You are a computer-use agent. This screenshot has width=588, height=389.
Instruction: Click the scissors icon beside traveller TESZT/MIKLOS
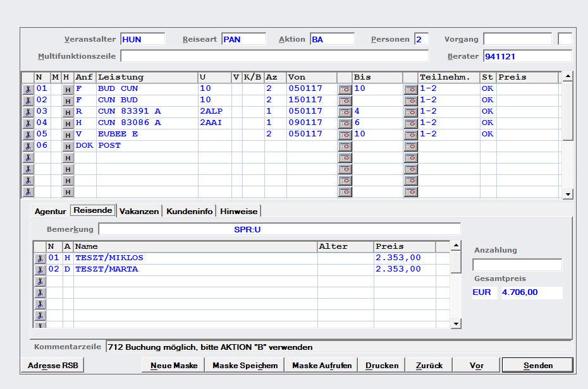[40, 258]
